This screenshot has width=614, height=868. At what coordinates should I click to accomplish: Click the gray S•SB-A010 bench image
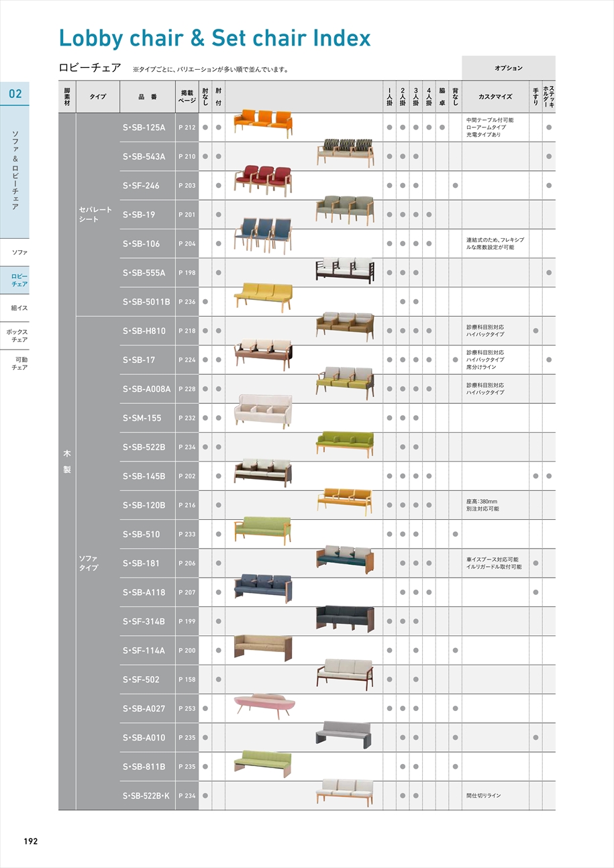click(x=345, y=735)
